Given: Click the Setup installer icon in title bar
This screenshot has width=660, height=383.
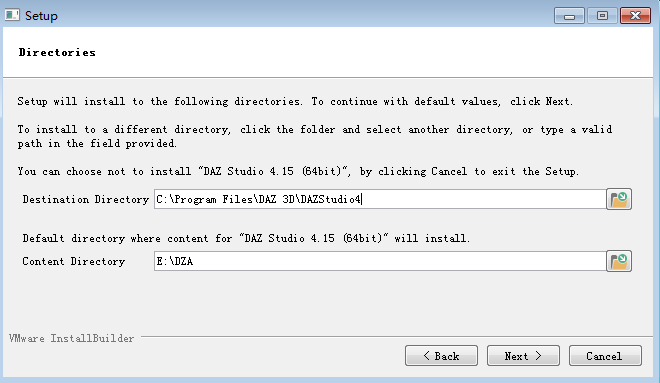Looking at the screenshot, I should (12, 16).
